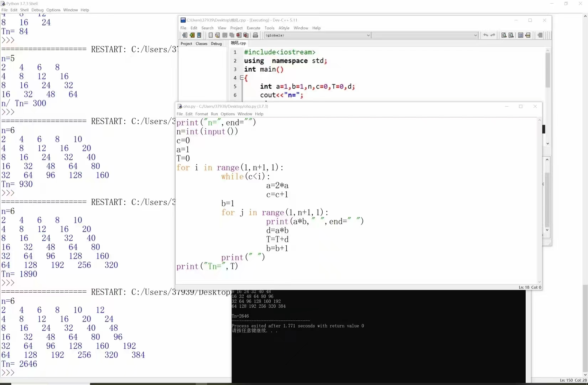Click the first icon in Dev-C++ toolbar
This screenshot has height=385, width=588.
pos(184,35)
